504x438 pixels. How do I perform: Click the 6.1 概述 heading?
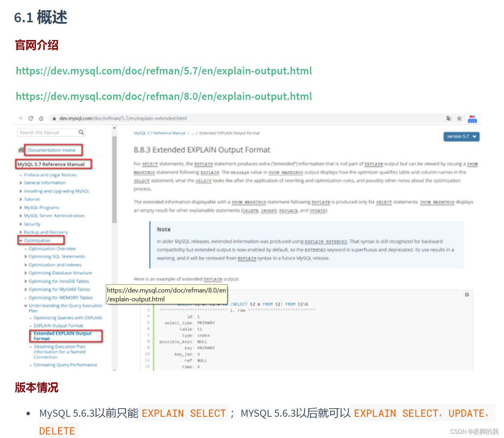41,17
